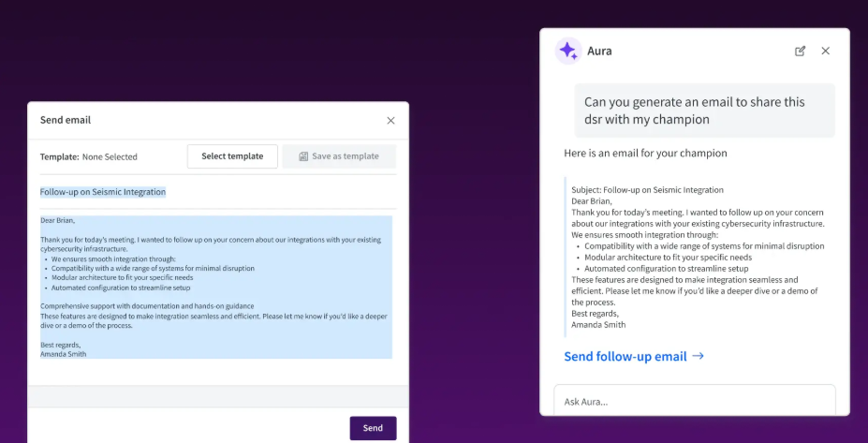Click Automated configuration bullet in Aura response
This screenshot has height=443, width=868.
coord(667,269)
